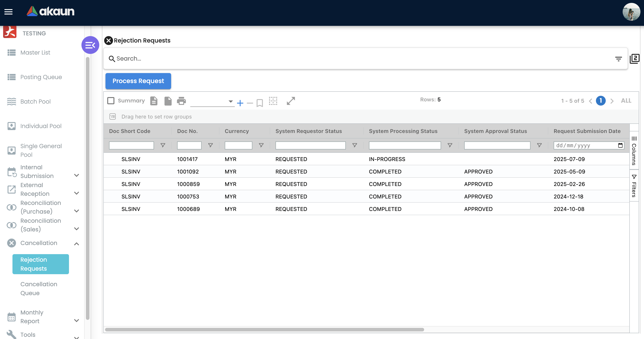Viewport: 644px width, 339px height.
Task: Open Batch Pool page
Action: coord(35,102)
